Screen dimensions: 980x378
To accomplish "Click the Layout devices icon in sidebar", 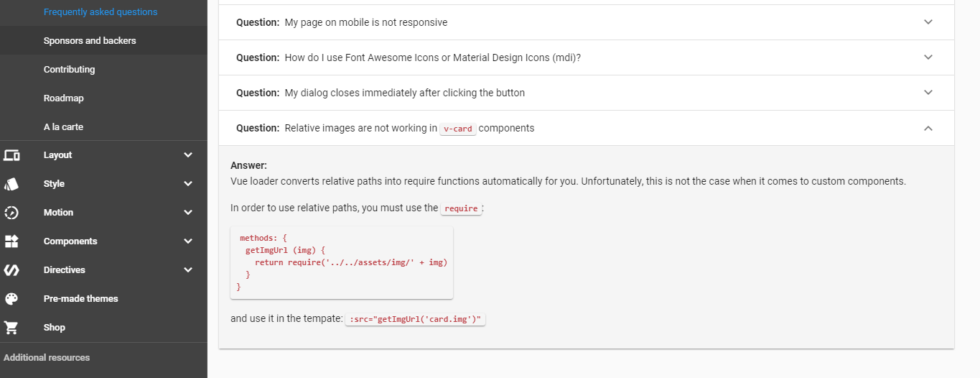I will pyautogui.click(x=11, y=155).
